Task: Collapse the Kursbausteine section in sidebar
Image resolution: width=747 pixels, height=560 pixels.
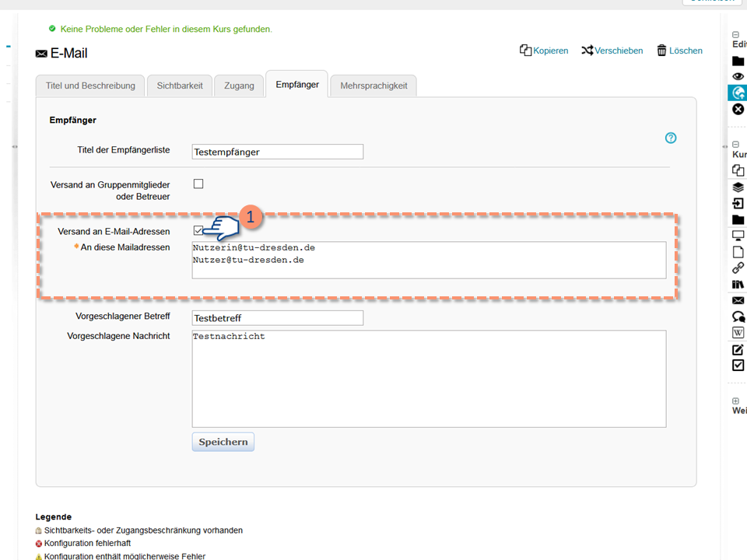Action: coord(735,145)
